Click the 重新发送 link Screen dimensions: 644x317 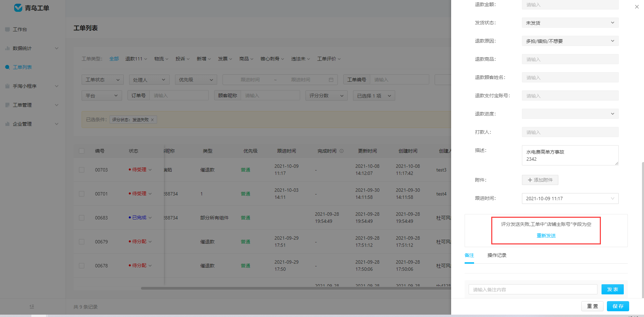(x=546, y=236)
